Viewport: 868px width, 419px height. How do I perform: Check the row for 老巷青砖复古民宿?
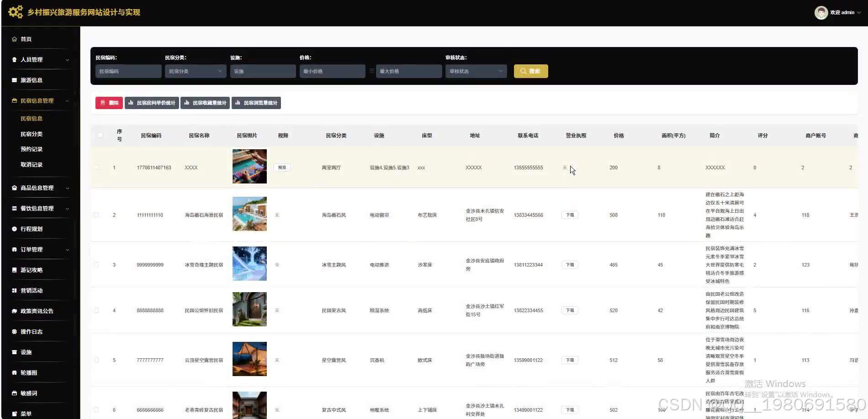point(96,410)
